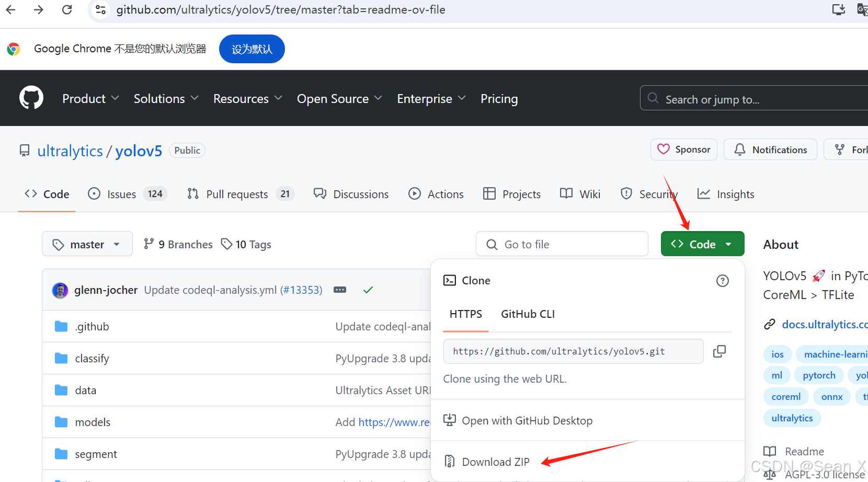Open the master branch selector
Viewport: 868px width, 482px height.
[x=87, y=244]
